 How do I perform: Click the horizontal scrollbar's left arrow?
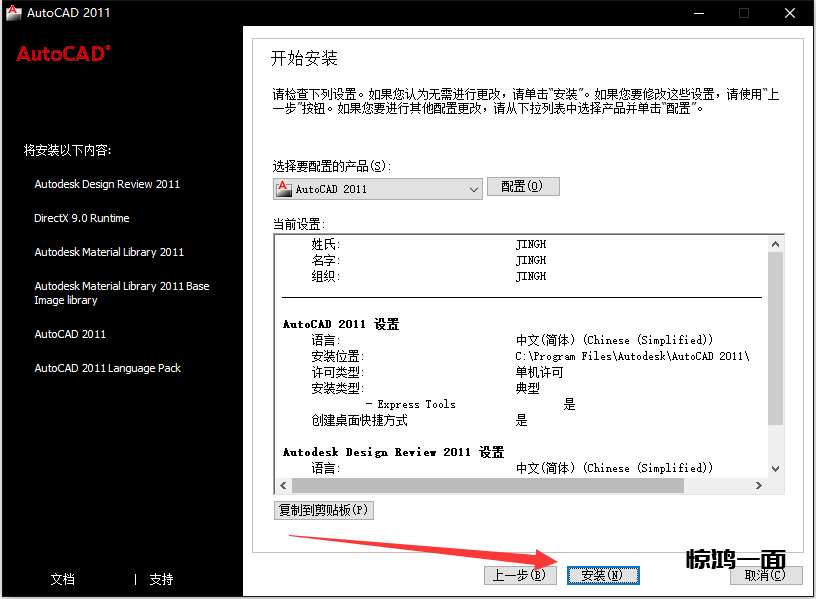283,485
